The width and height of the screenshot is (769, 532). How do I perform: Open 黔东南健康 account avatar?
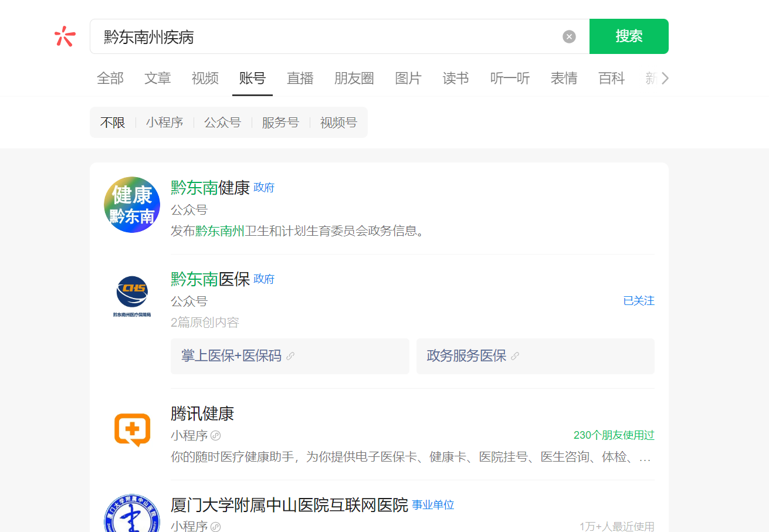click(132, 205)
